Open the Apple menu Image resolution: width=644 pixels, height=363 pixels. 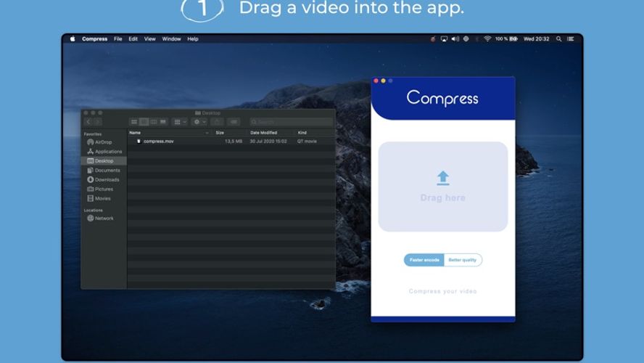(x=73, y=38)
